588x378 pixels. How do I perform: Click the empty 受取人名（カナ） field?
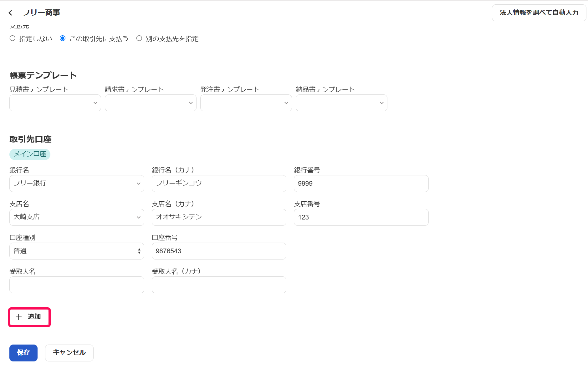point(219,285)
